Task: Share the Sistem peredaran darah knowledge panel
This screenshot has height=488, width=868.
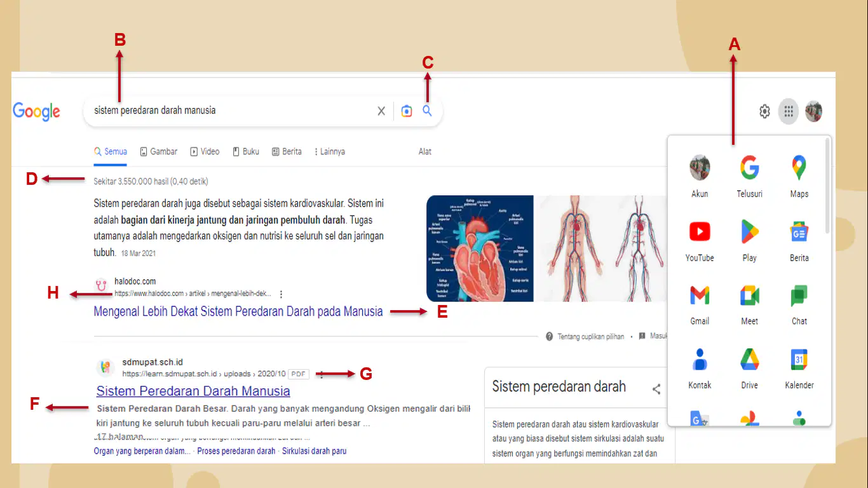Action: tap(656, 389)
